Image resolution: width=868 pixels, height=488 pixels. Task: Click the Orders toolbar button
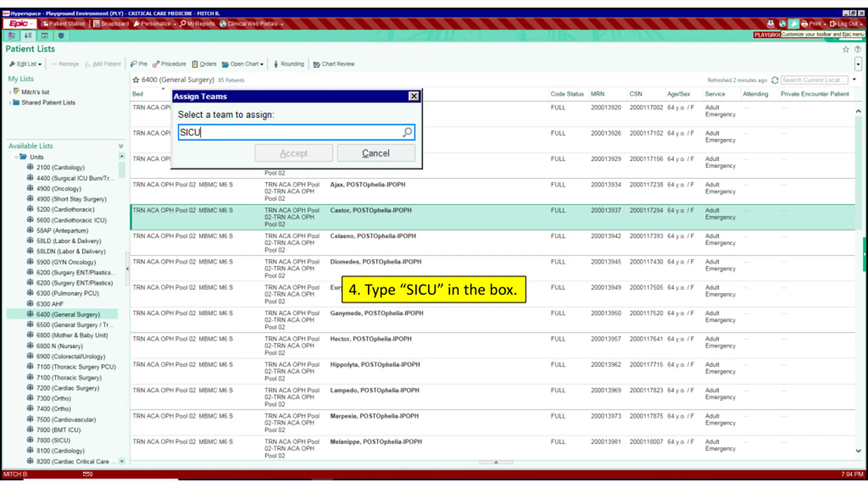click(x=204, y=64)
